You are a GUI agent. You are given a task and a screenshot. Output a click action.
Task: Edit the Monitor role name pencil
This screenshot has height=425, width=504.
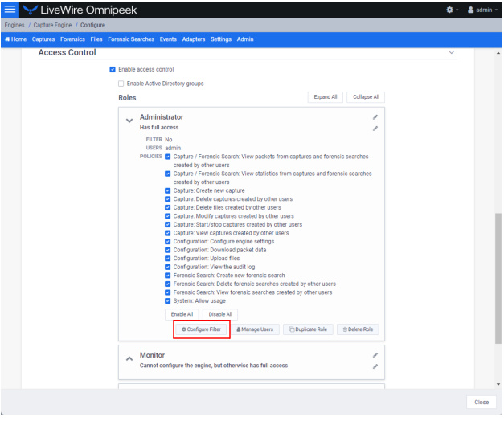pos(375,355)
